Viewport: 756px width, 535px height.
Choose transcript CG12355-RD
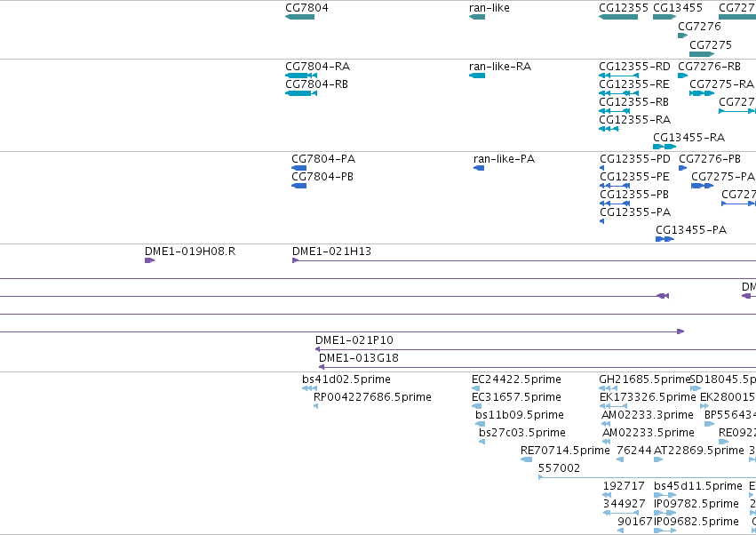[x=634, y=66]
